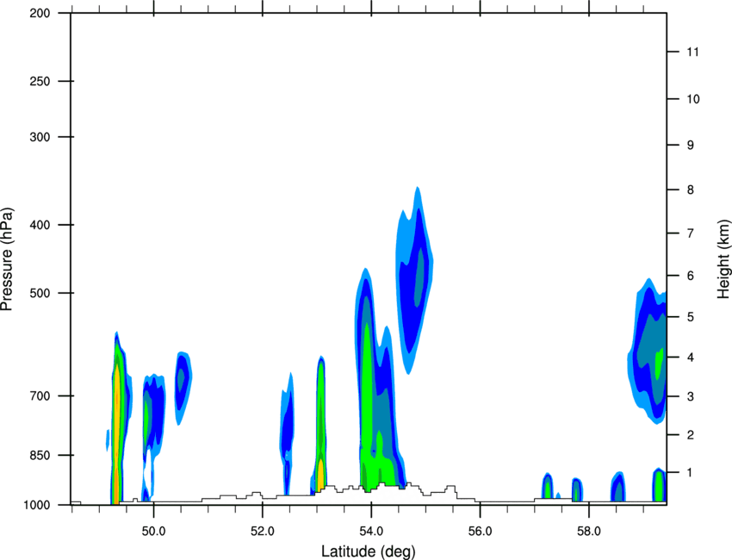Screen dimensions: 732x560
Task: Click the 6 km height label
Action: (691, 276)
